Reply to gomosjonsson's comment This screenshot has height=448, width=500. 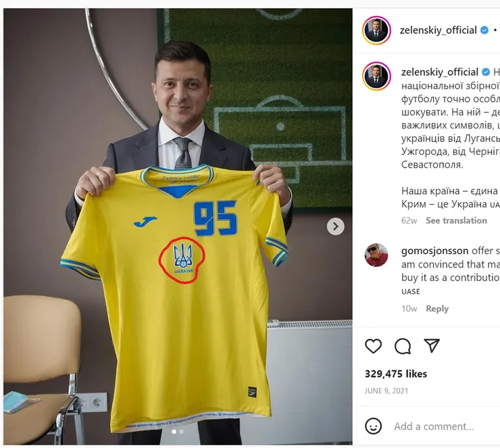[x=437, y=308]
